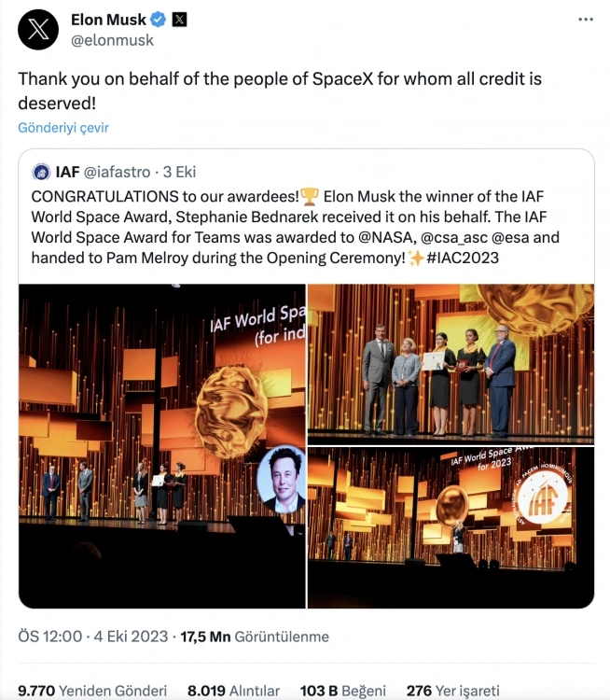Open the Elon Musk display name
Image resolution: width=610 pixels, height=700 pixels.
[x=110, y=20]
